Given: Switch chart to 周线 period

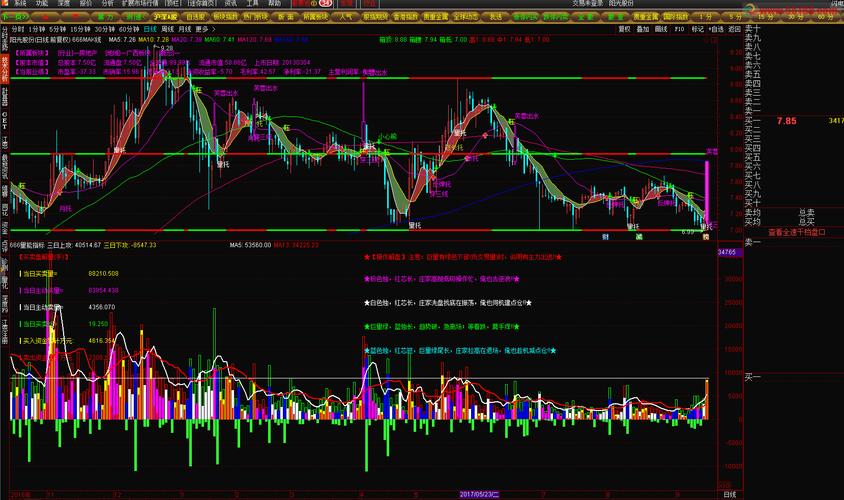Looking at the screenshot, I should tap(169, 30).
